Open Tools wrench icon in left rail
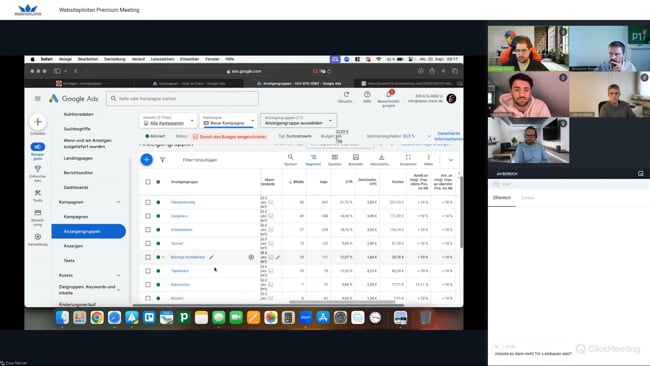650x366 pixels. (38, 193)
